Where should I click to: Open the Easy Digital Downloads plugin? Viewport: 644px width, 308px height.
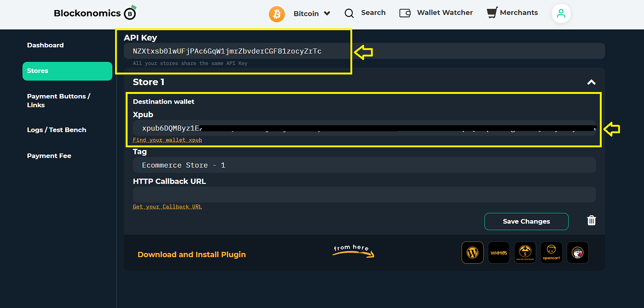point(525,253)
